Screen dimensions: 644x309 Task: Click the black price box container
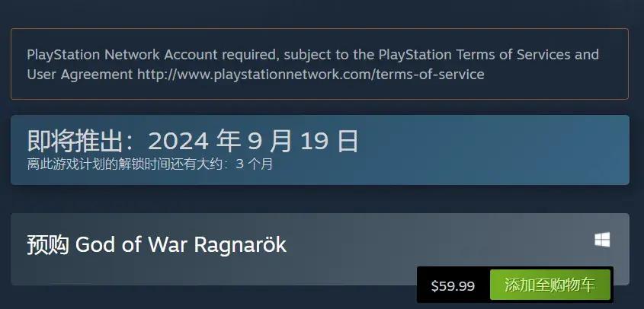tap(515, 285)
